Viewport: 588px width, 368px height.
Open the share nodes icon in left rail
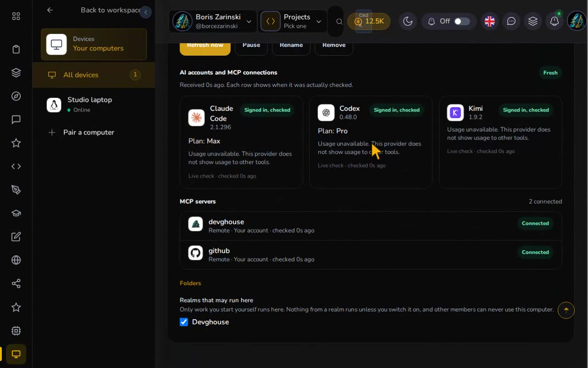point(16,284)
